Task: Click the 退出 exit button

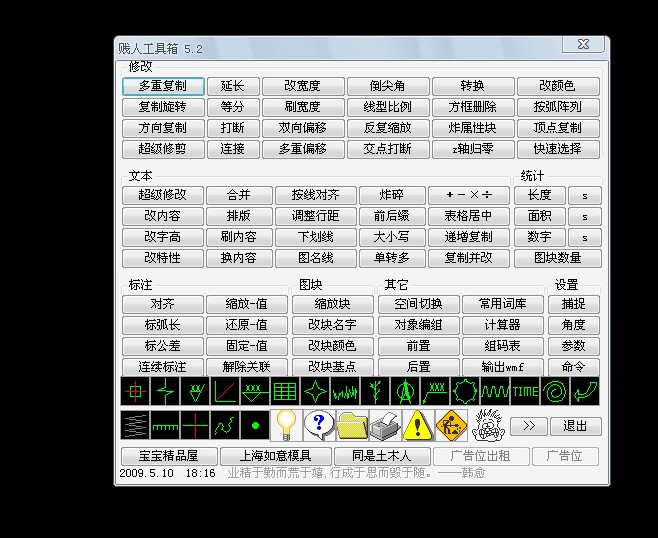Action: [x=575, y=426]
